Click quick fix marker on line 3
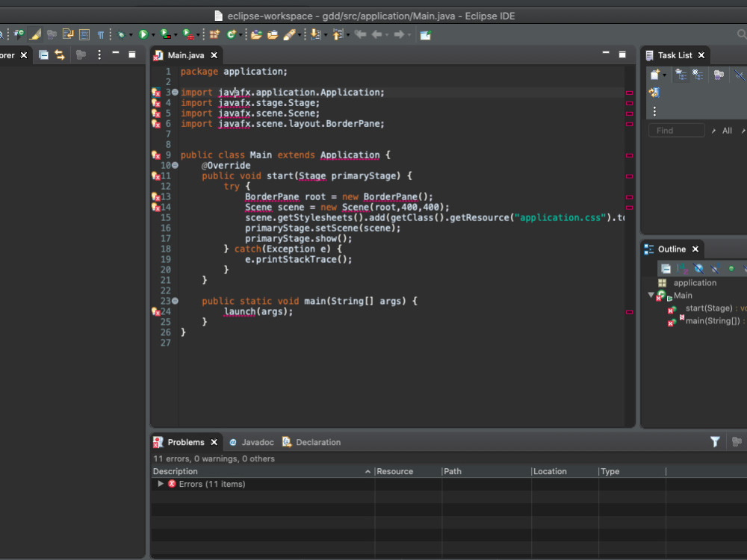The image size is (747, 560). click(156, 93)
